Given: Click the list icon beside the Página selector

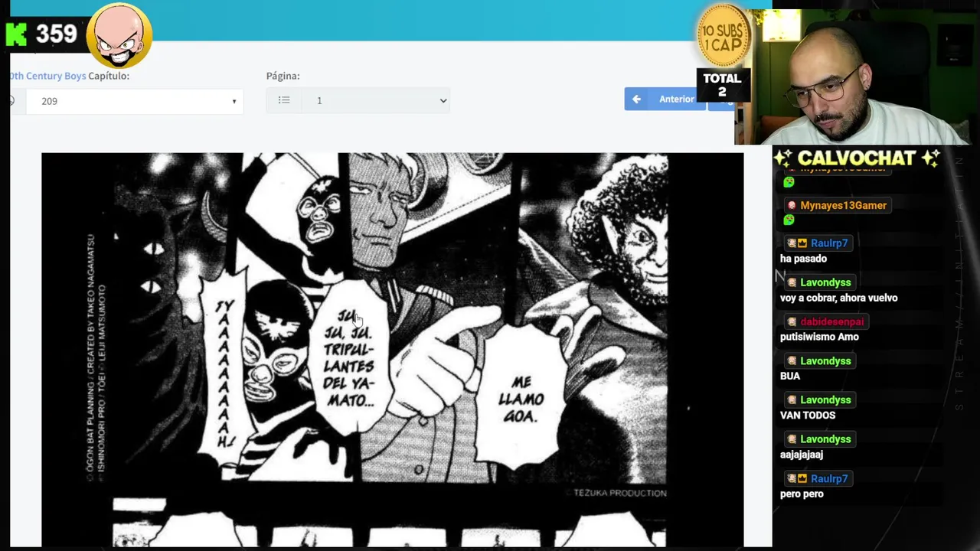Looking at the screenshot, I should click(x=284, y=100).
